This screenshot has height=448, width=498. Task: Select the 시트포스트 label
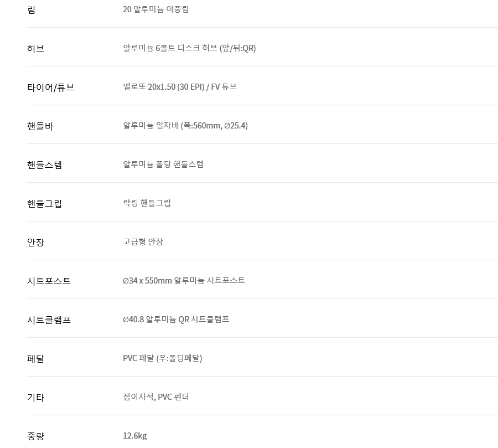coord(49,281)
